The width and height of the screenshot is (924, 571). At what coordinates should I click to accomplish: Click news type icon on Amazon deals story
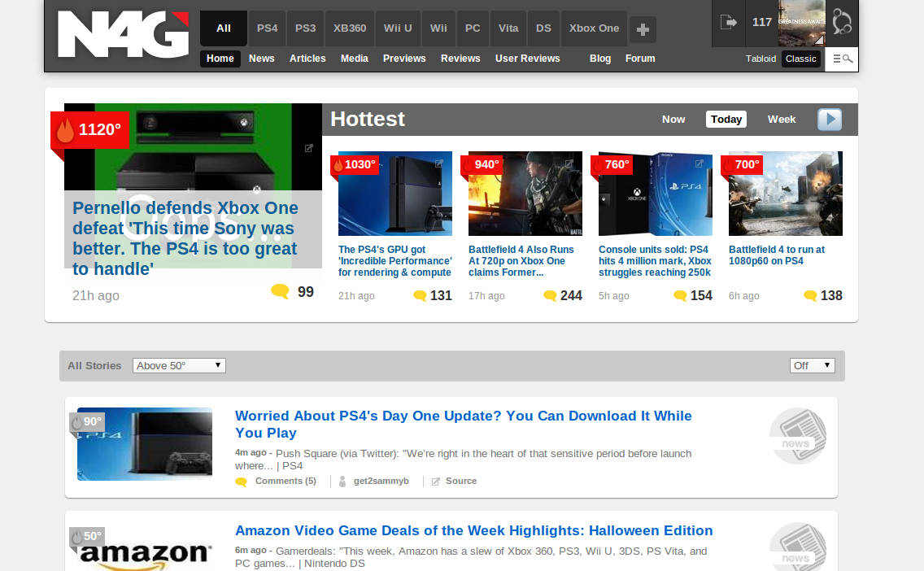tap(798, 547)
